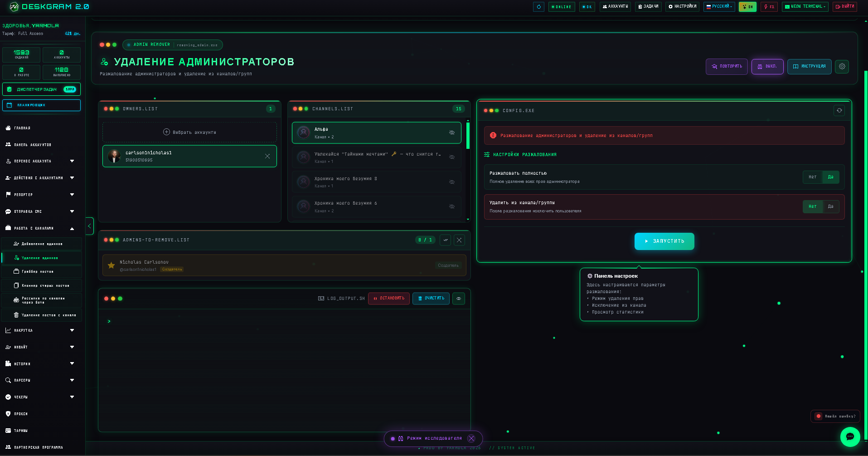
Task: Open the NEON TERMINAL theme dropdown
Action: pyautogui.click(x=805, y=7)
